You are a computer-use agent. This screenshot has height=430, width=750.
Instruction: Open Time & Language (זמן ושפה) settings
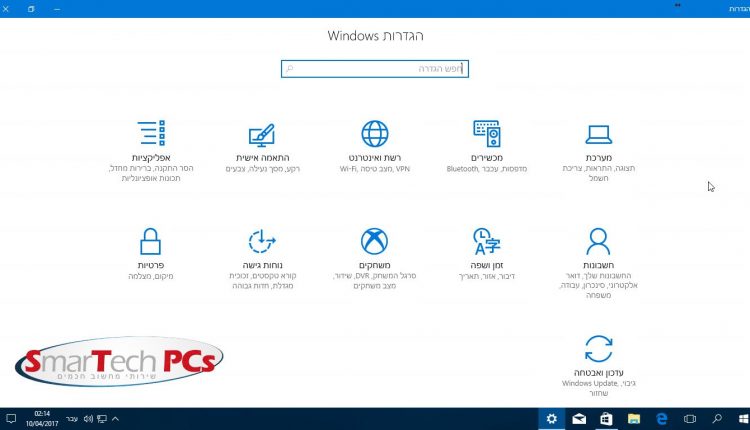pos(486,255)
